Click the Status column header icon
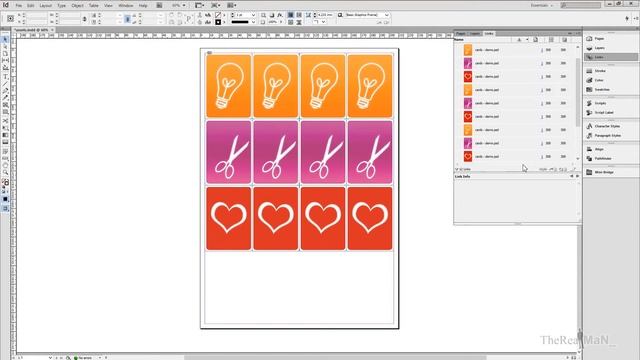 [519, 40]
